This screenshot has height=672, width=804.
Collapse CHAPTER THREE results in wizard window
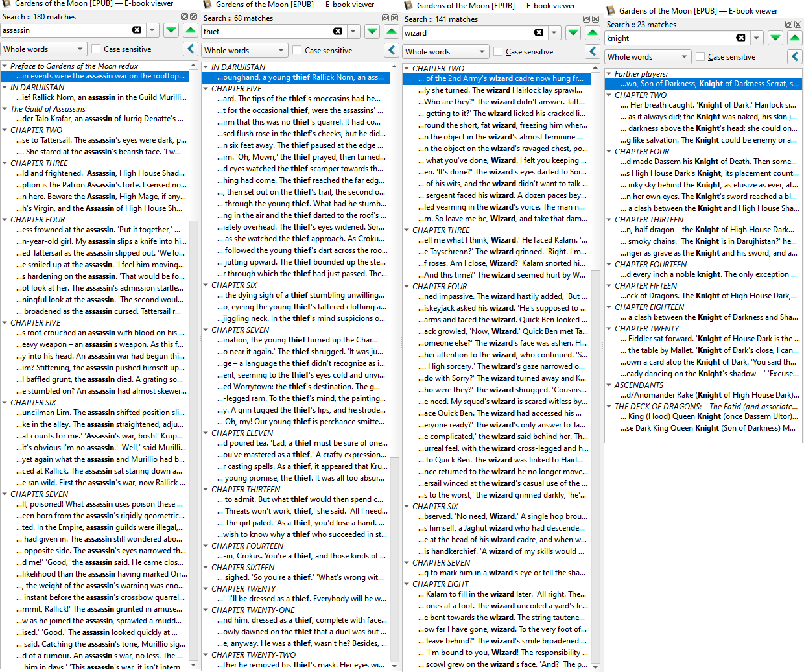(x=407, y=230)
